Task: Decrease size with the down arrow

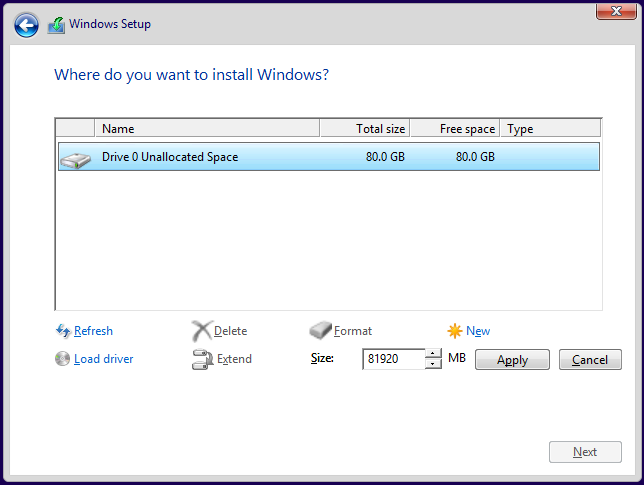Action: pos(433,364)
